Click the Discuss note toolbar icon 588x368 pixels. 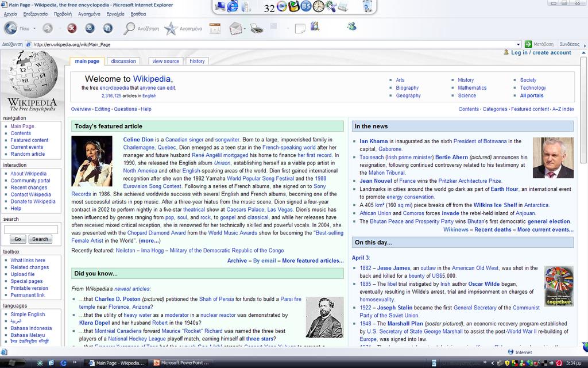pyautogui.click(x=300, y=29)
